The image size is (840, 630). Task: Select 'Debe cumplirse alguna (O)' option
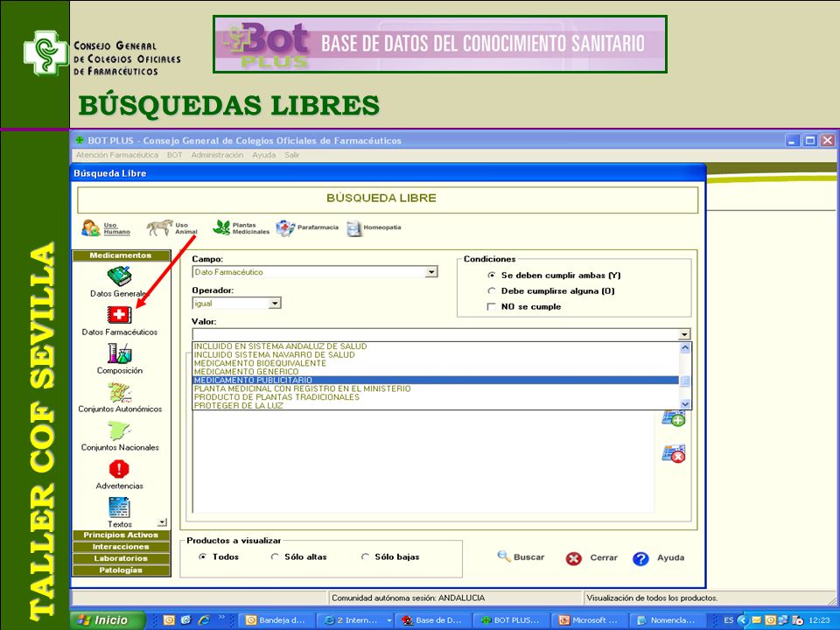point(491,290)
